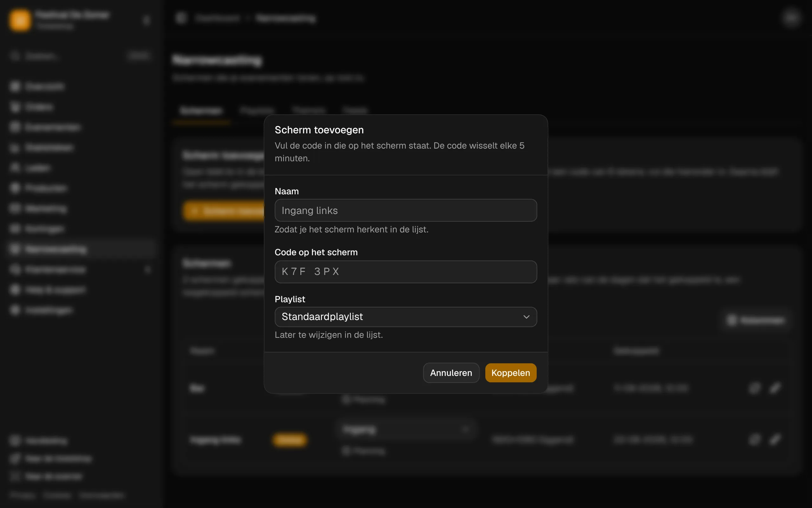Click the text 'Later te wijzigen in de lijst.'
This screenshot has width=812, height=508.
pyautogui.click(x=329, y=335)
